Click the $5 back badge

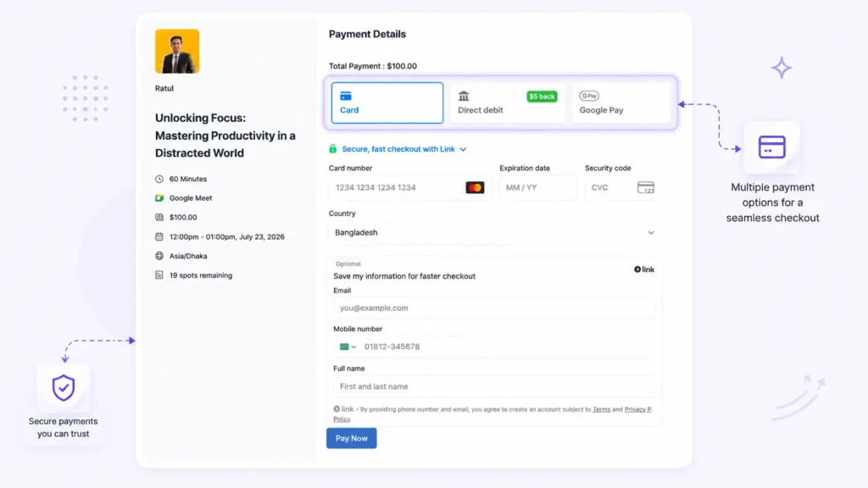click(x=542, y=97)
